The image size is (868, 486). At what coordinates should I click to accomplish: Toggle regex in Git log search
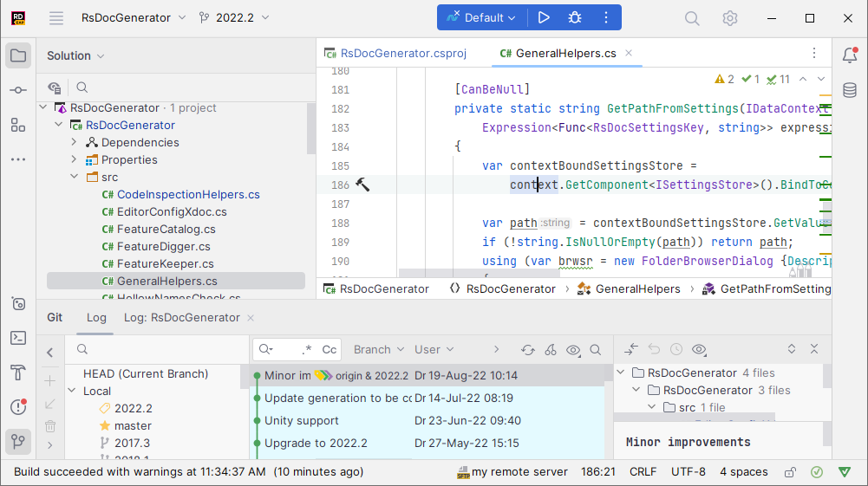(x=307, y=349)
